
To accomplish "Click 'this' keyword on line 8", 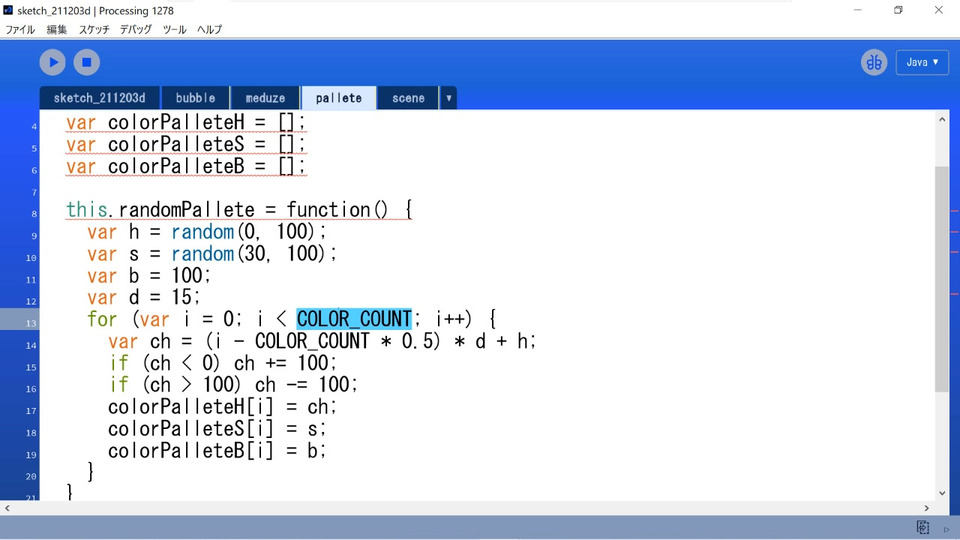I will coord(87,209).
